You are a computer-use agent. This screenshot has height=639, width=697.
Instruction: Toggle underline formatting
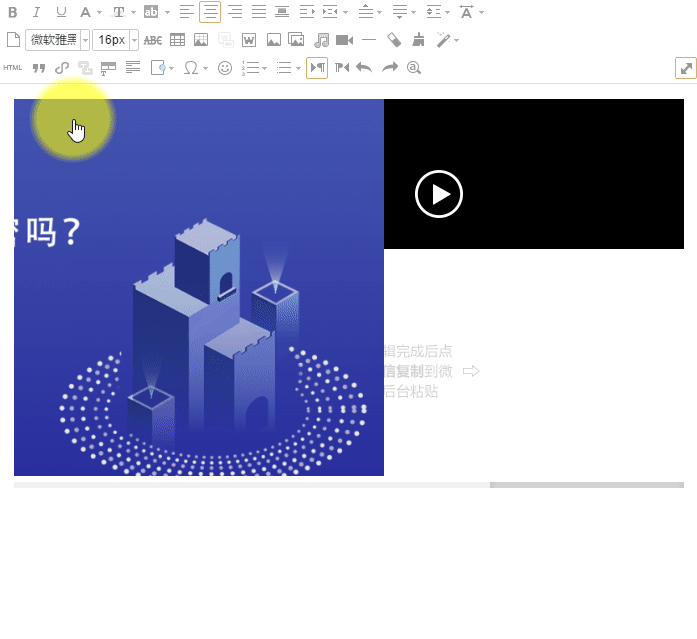pyautogui.click(x=61, y=12)
